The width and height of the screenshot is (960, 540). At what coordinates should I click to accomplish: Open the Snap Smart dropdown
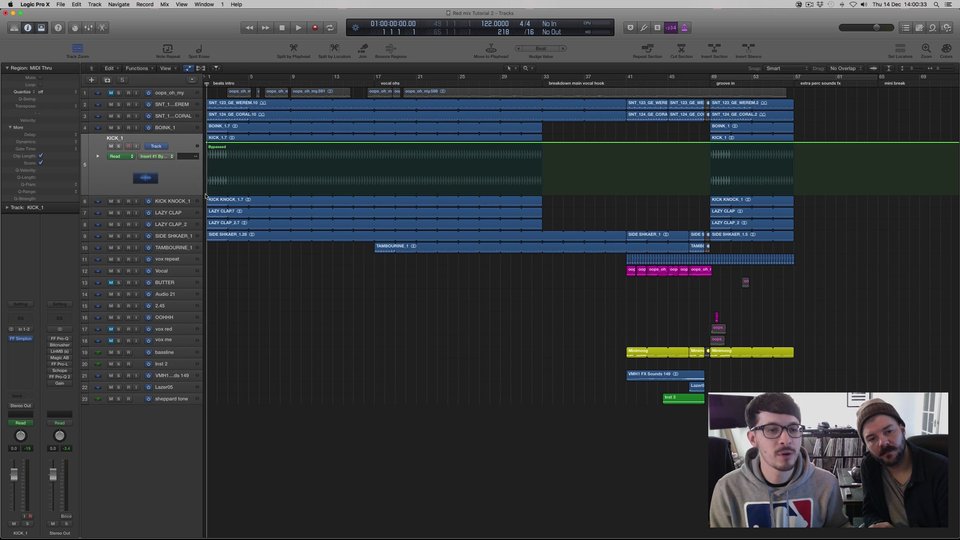pyautogui.click(x=786, y=69)
